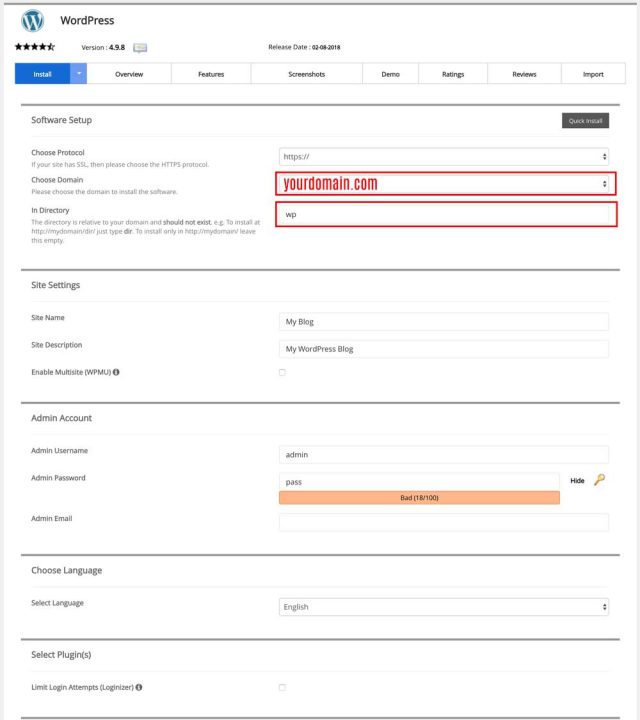Click the Limit Login Attempts (Loginizer) label
This screenshot has height=720, width=640.
pos(82,687)
